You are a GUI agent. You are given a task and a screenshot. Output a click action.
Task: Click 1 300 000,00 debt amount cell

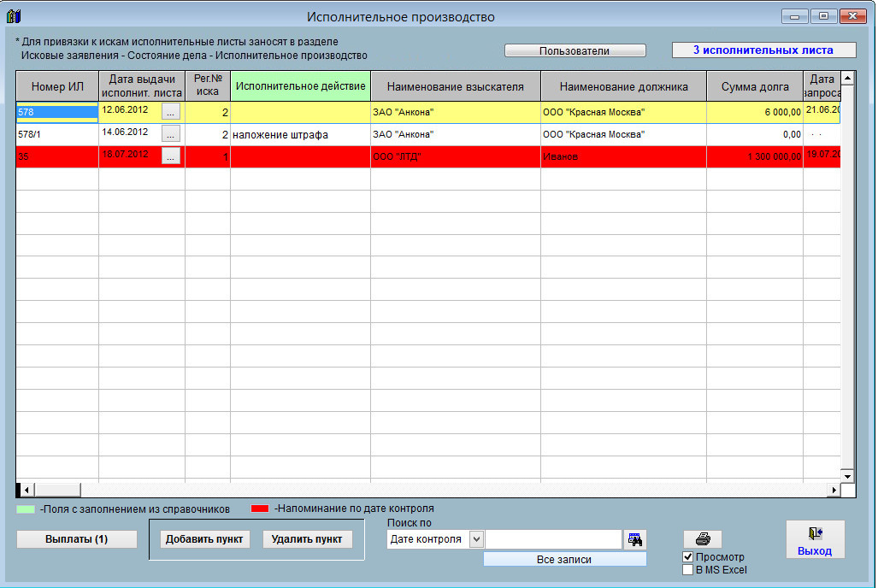[755, 156]
